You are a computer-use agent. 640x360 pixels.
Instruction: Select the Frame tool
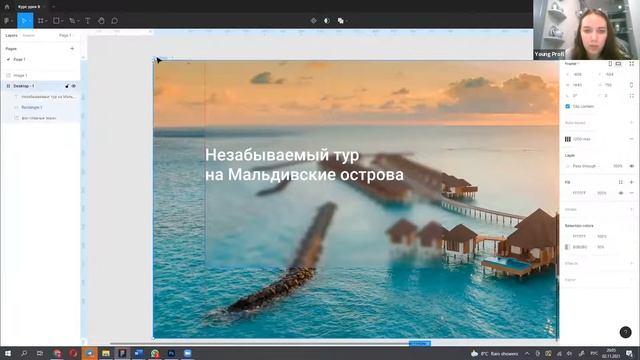point(40,20)
